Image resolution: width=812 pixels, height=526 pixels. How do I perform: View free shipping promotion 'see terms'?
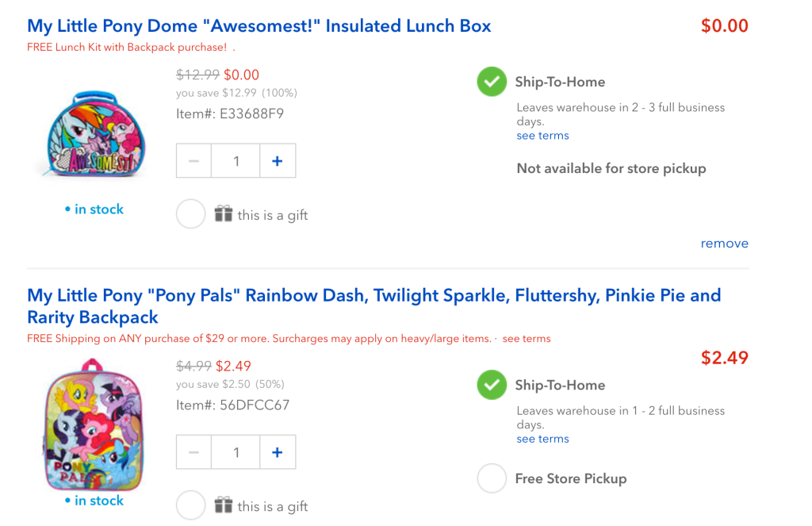tap(527, 339)
